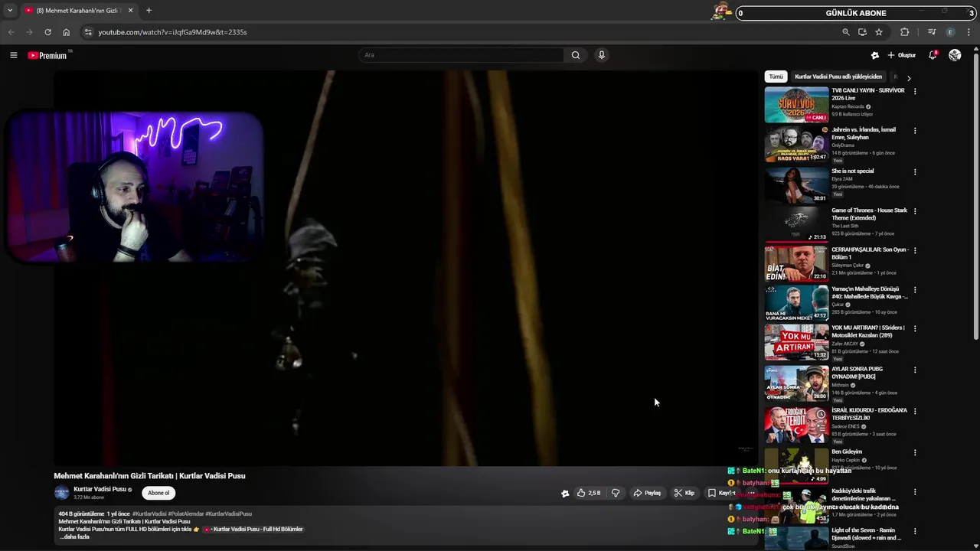Screen dimensions: 980x551
Task: Open Aylar Sonra PUBG Oynadım title
Action: (x=857, y=373)
